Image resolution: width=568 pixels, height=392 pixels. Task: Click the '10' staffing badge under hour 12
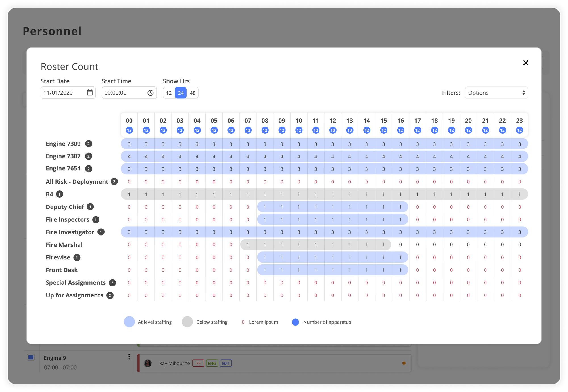coord(333,130)
